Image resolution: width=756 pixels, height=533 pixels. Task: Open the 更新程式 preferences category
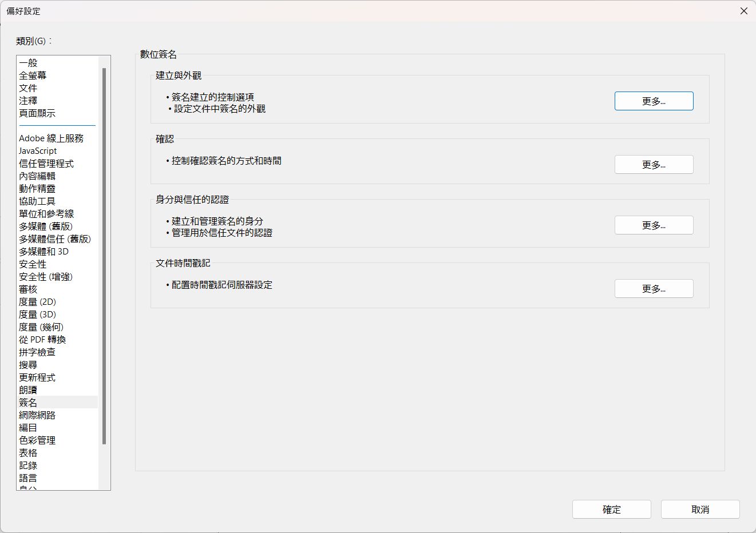(x=37, y=377)
